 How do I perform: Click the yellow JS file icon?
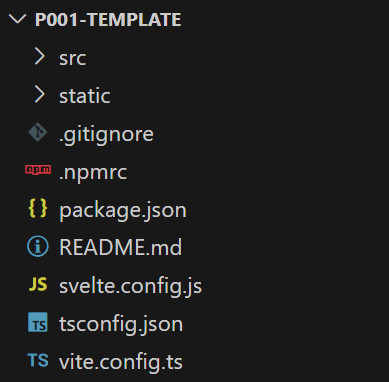pos(38,285)
